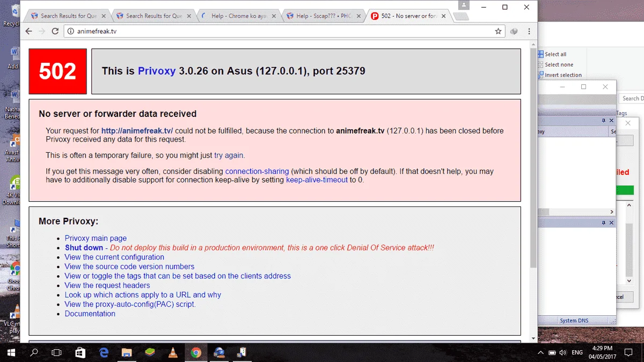Viewport: 644px width, 362px height.
Task: Open the 'connection-sharing' link
Action: [257, 172]
